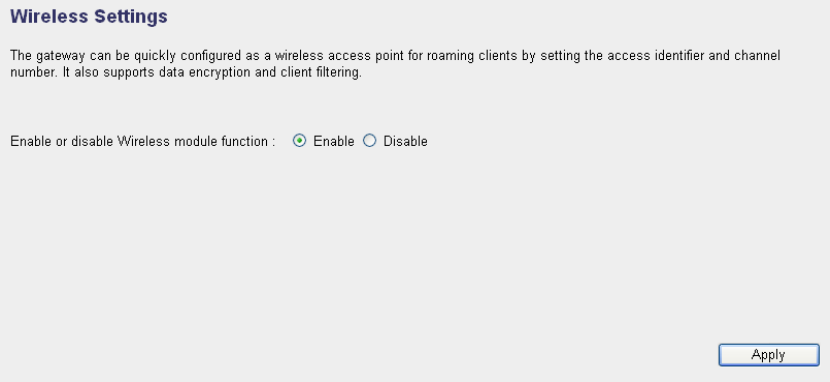Click the word 'Settings' in the page title
The height and width of the screenshot is (382, 830).
tap(131, 16)
